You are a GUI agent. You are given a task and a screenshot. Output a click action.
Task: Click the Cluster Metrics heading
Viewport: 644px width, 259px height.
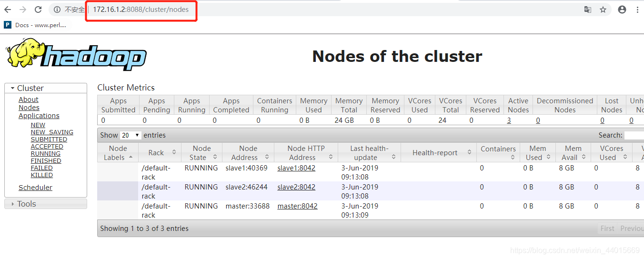point(126,88)
